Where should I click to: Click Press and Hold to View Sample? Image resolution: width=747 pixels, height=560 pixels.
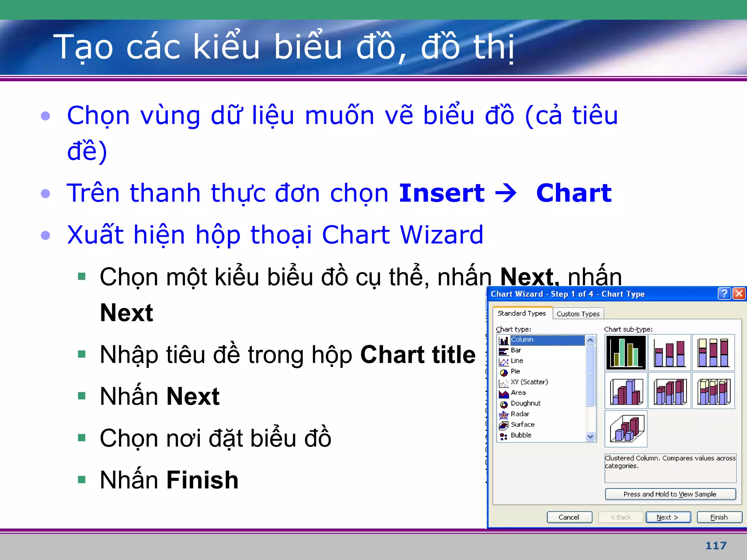point(670,494)
